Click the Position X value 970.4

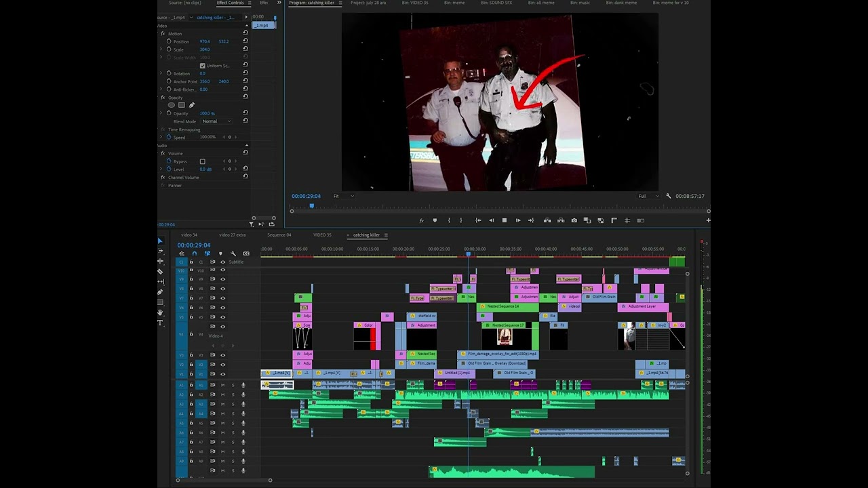(x=205, y=41)
